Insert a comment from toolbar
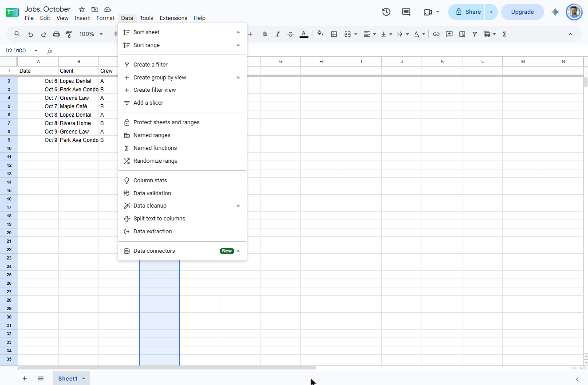 [x=449, y=34]
